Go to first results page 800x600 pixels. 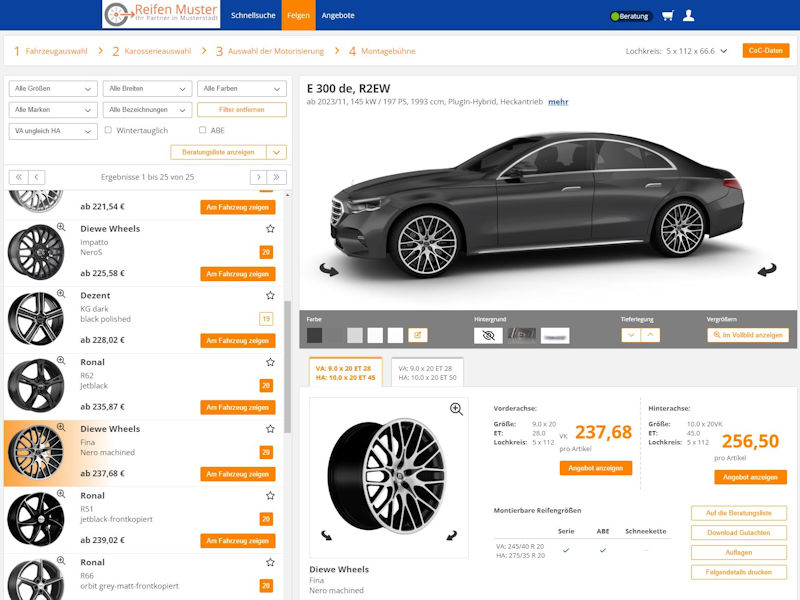[18, 177]
